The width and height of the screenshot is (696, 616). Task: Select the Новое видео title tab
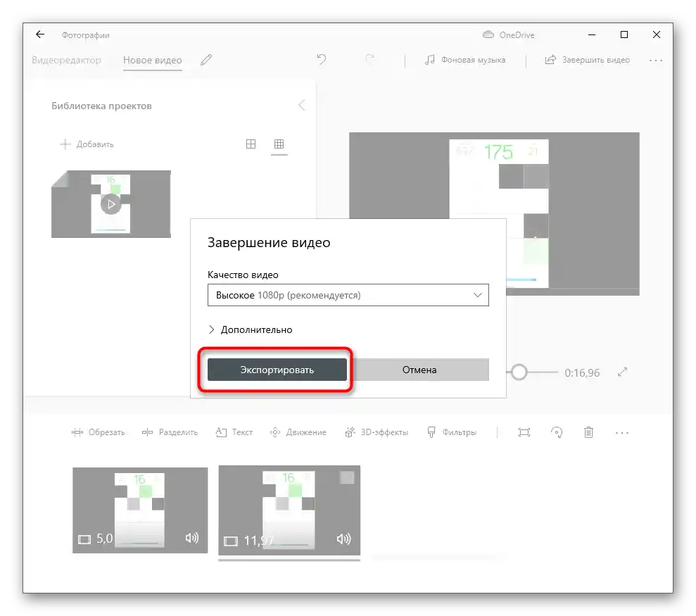(x=152, y=60)
